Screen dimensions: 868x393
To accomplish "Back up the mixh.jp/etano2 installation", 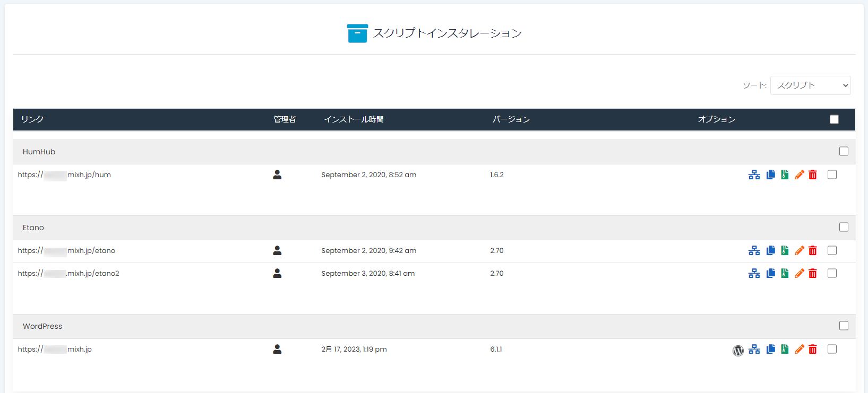I will point(785,273).
